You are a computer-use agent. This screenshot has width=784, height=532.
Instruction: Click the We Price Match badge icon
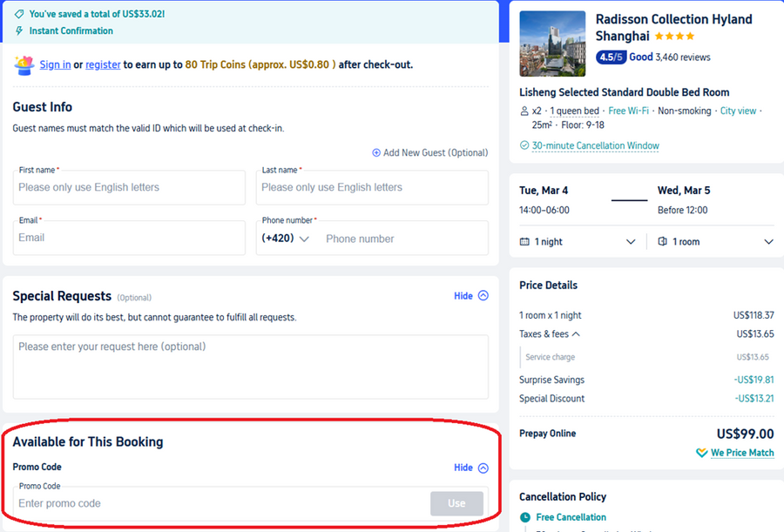click(x=702, y=453)
